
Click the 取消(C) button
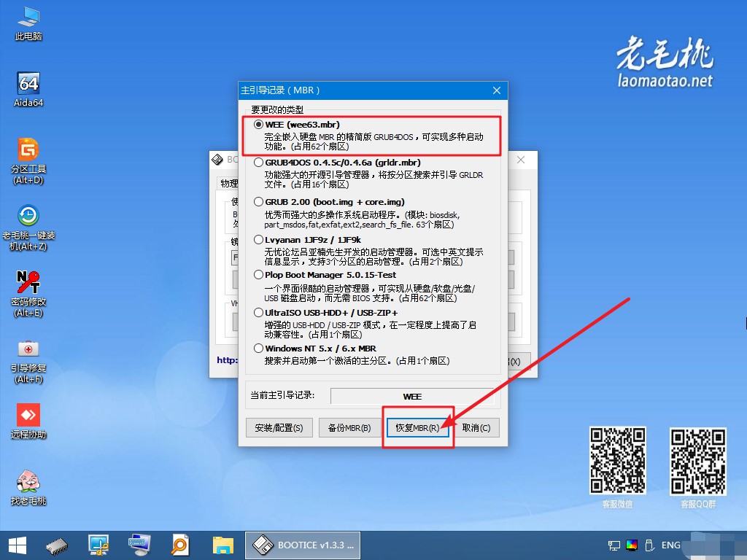click(x=476, y=427)
